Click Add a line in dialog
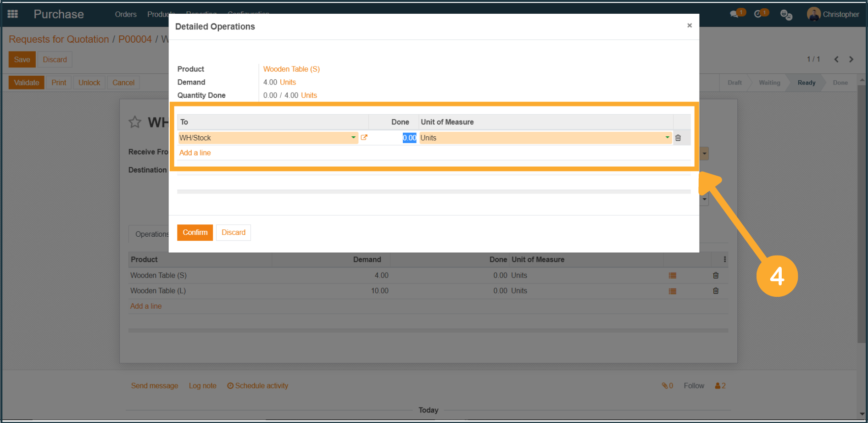This screenshot has width=868, height=423. tap(195, 153)
